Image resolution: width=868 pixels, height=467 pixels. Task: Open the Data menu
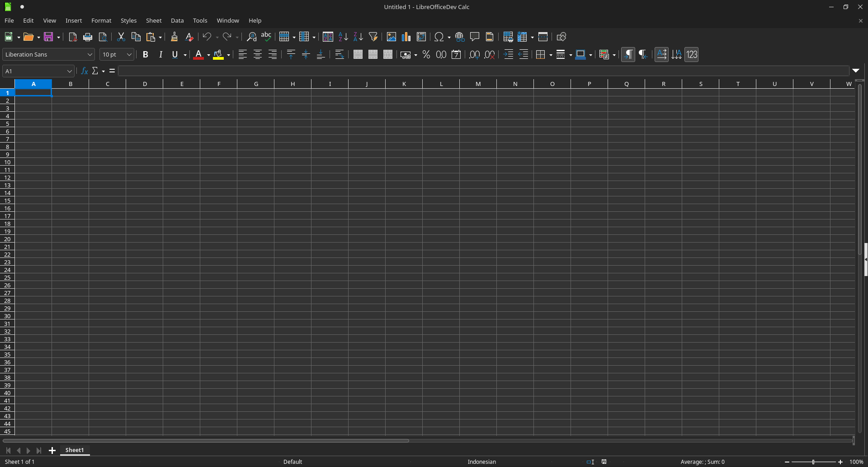177,21
